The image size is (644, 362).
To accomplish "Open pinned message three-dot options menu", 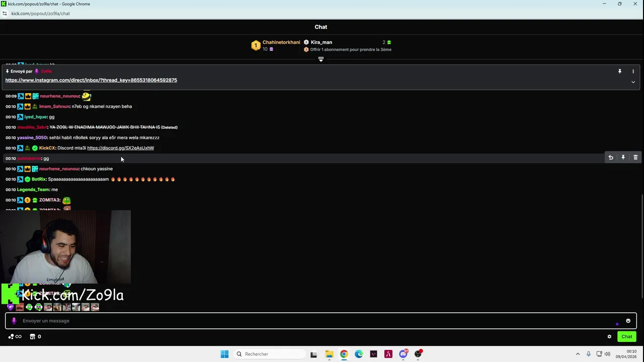I will tap(633, 71).
